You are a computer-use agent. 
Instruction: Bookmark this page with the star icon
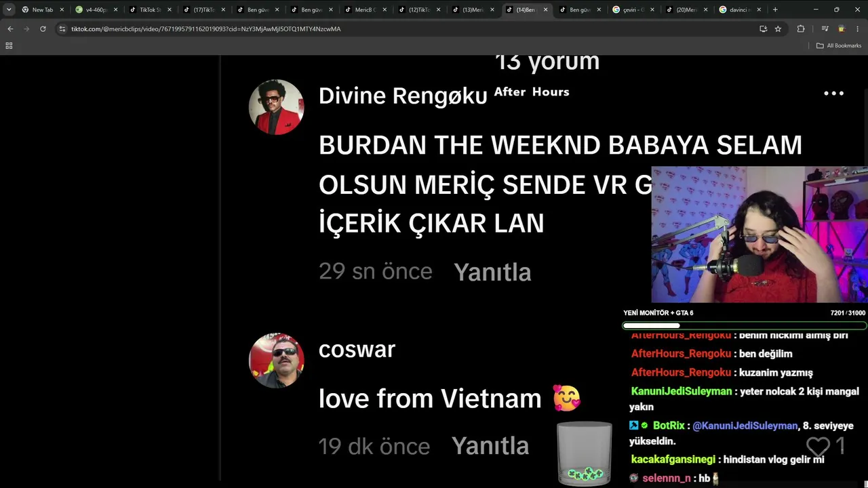(778, 29)
